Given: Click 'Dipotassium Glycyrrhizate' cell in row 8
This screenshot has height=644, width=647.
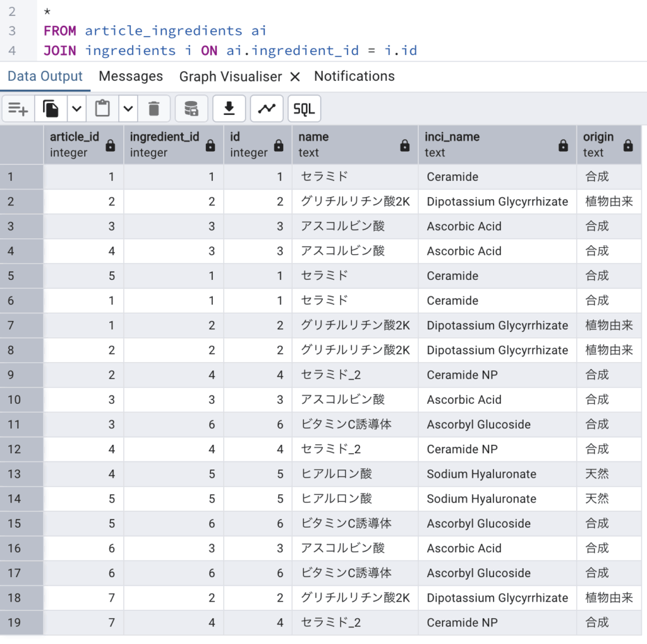Looking at the screenshot, I should [497, 350].
